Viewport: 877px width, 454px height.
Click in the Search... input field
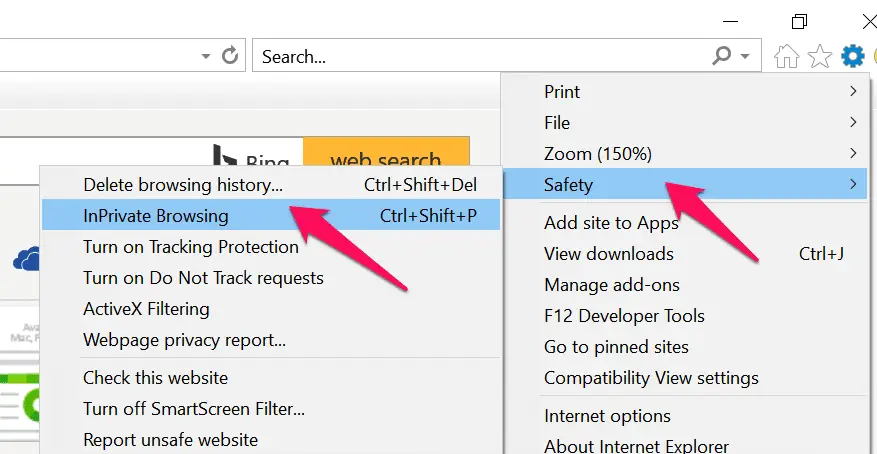tap(481, 56)
